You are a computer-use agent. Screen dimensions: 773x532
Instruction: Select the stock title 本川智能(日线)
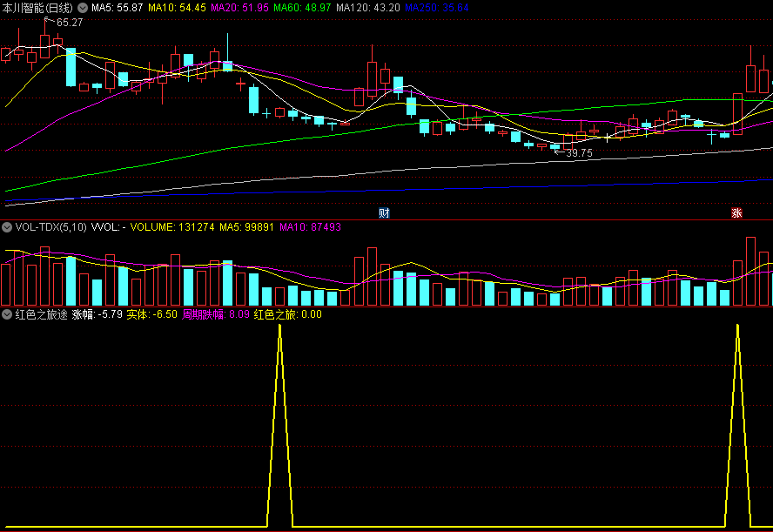pos(37,8)
